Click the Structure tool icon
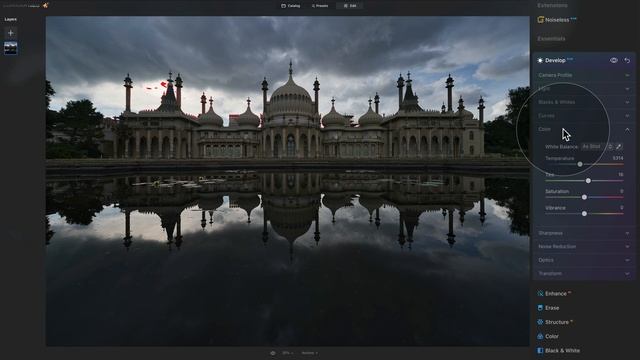Screen dimensions: 640x360 [540, 322]
